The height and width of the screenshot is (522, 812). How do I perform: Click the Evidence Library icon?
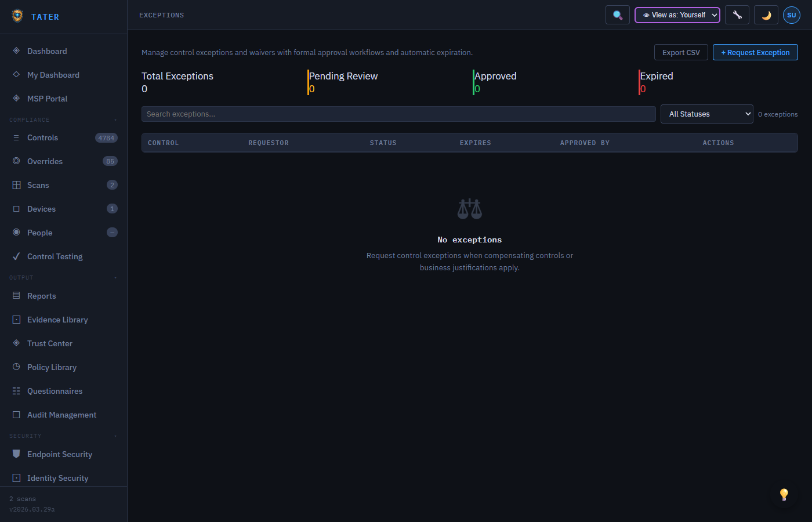[16, 320]
